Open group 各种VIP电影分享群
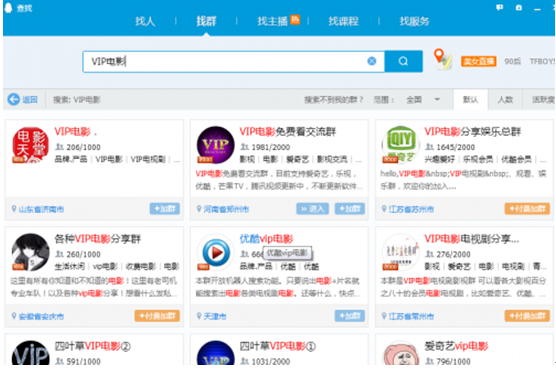 pyautogui.click(x=98, y=239)
